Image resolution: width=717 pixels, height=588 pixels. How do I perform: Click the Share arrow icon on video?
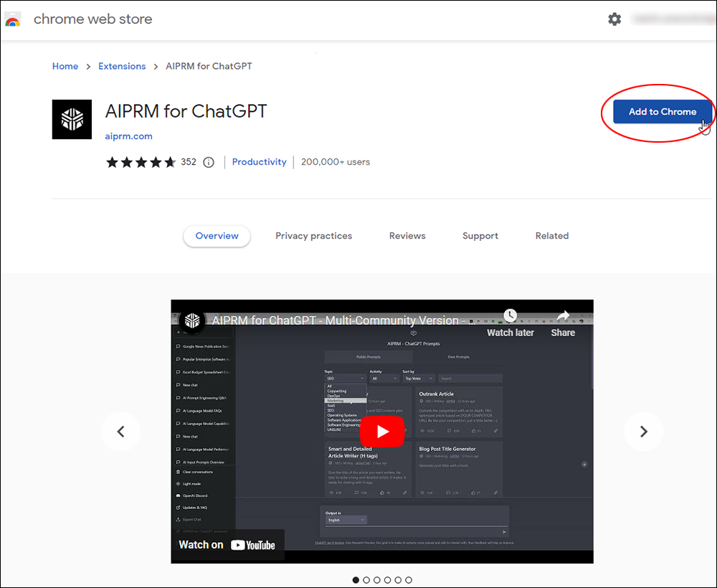[x=563, y=316]
